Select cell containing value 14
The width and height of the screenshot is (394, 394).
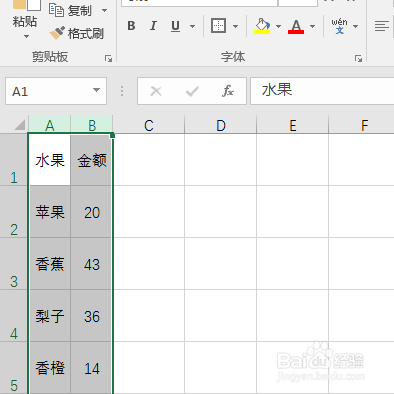click(92, 368)
